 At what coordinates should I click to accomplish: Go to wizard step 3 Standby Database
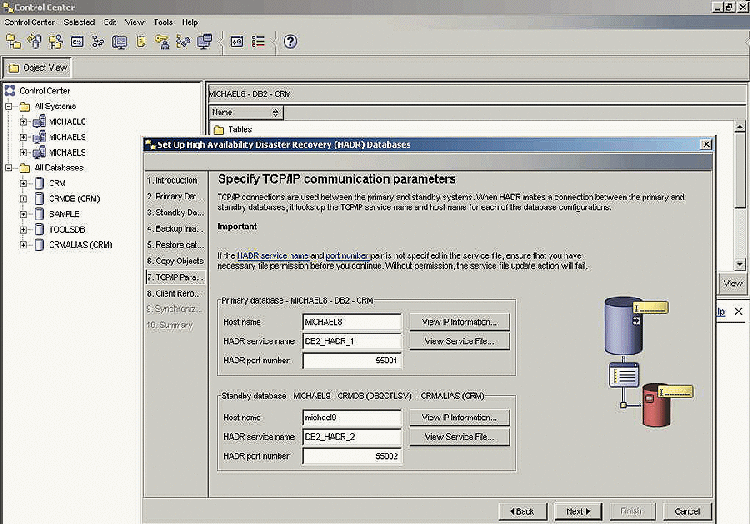(x=176, y=212)
